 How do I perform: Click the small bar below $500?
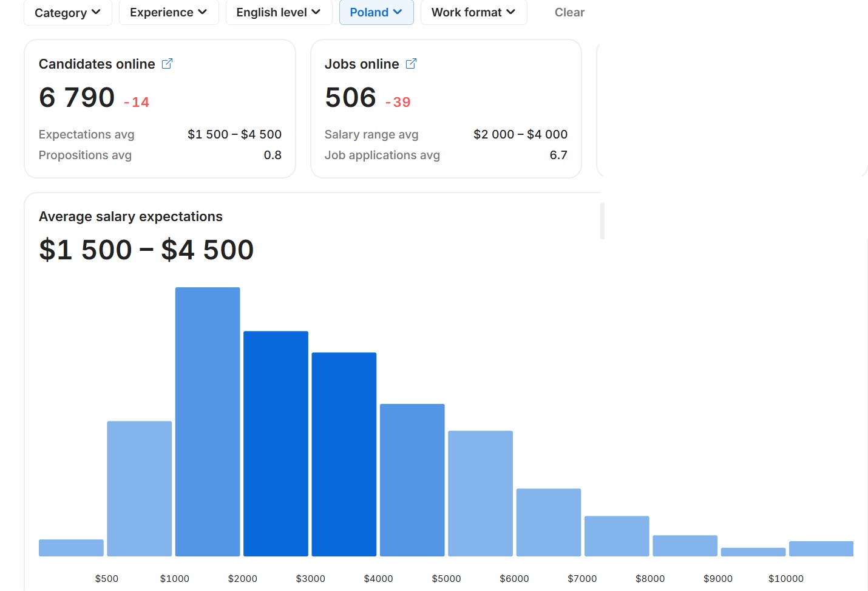[71, 548]
